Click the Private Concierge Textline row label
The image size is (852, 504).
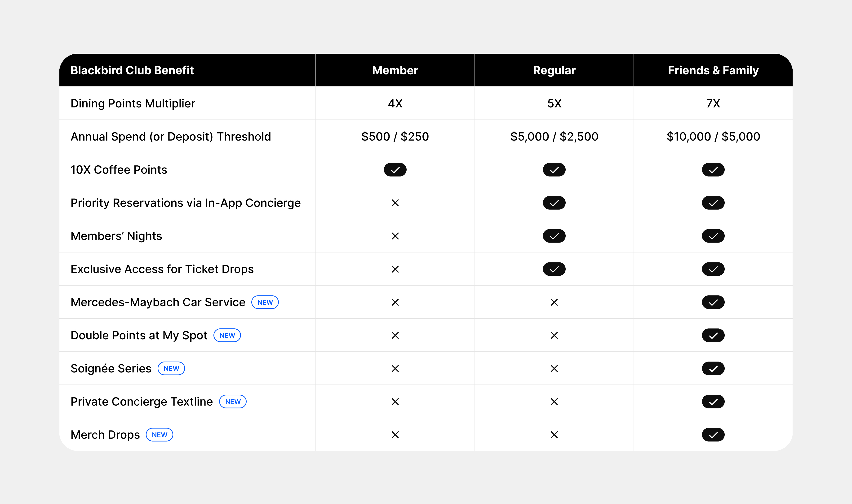pos(142,402)
